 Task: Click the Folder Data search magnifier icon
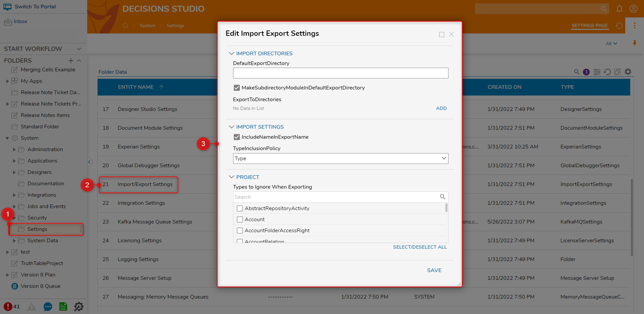[x=577, y=72]
